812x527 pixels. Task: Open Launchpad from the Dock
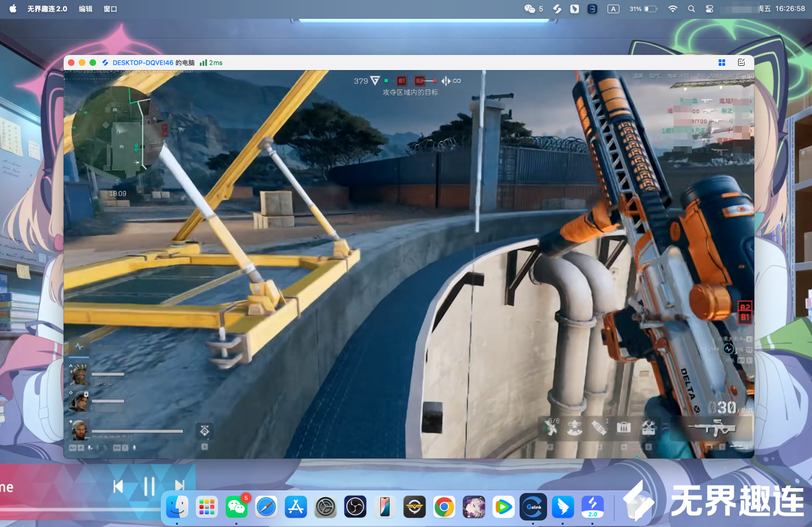(x=207, y=507)
